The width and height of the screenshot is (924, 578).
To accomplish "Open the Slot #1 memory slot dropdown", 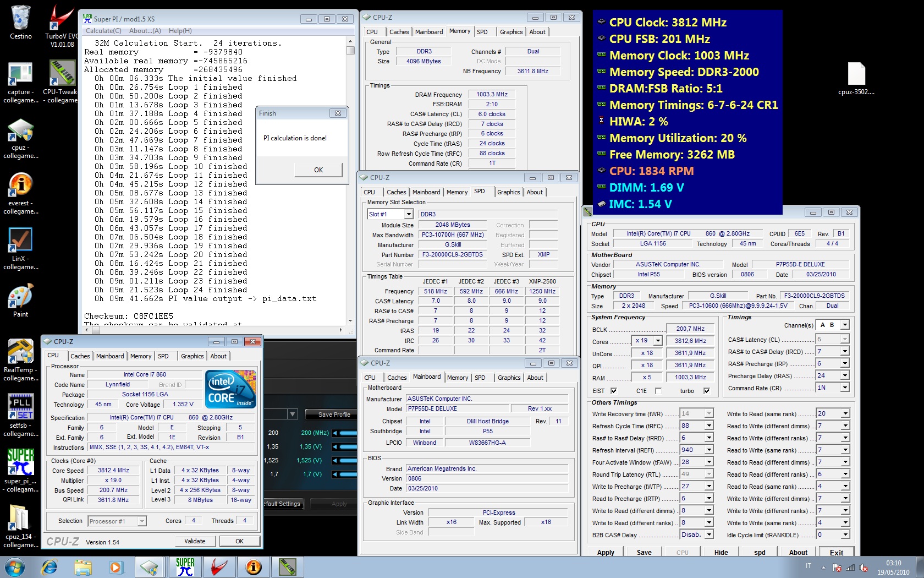I will (x=408, y=214).
